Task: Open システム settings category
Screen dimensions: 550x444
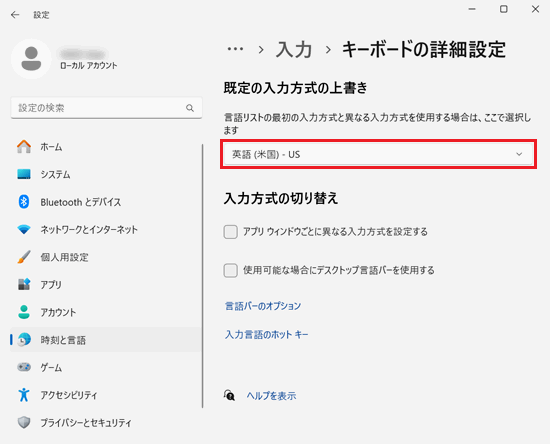Action: tap(106, 174)
